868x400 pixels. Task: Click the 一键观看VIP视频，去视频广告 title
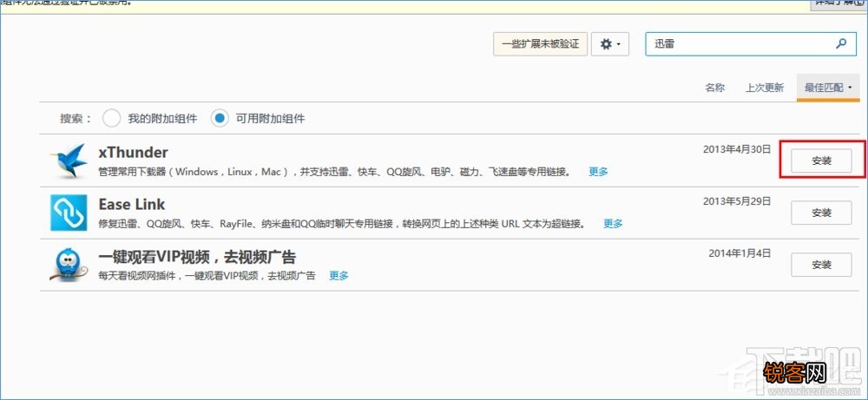197,257
